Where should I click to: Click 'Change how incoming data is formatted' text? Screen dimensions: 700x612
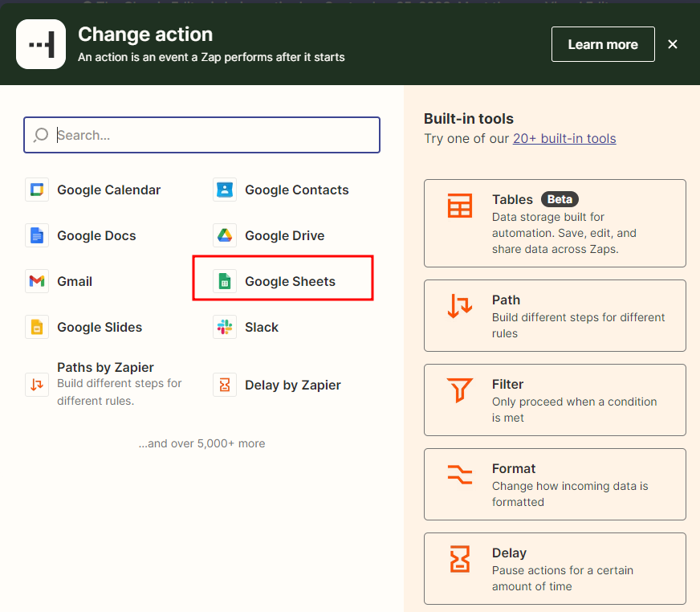point(570,494)
